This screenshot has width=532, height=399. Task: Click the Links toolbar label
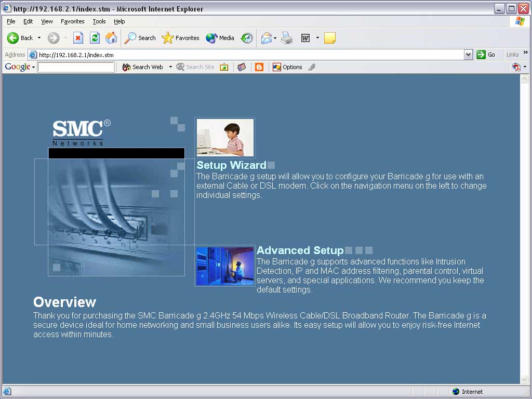coord(512,55)
